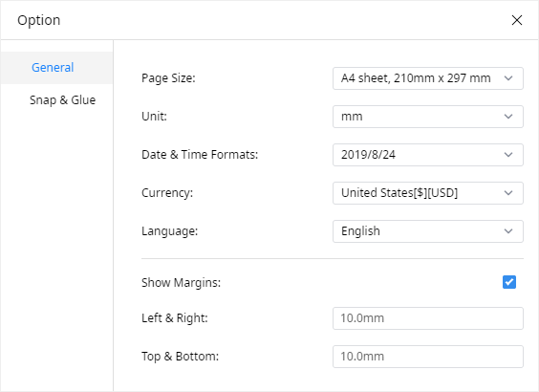Click the Date & Time Formats chevron arrow
Screen dimensions: 539x392
tap(508, 155)
